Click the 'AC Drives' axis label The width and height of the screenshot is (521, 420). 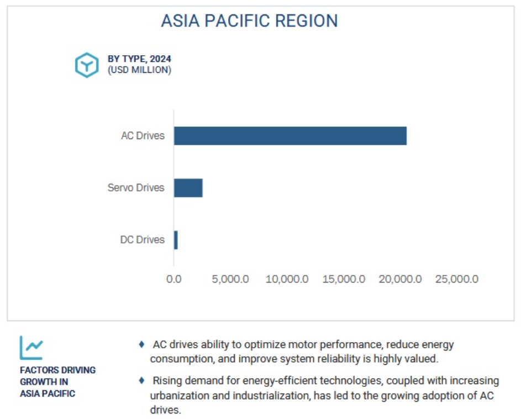click(x=143, y=135)
